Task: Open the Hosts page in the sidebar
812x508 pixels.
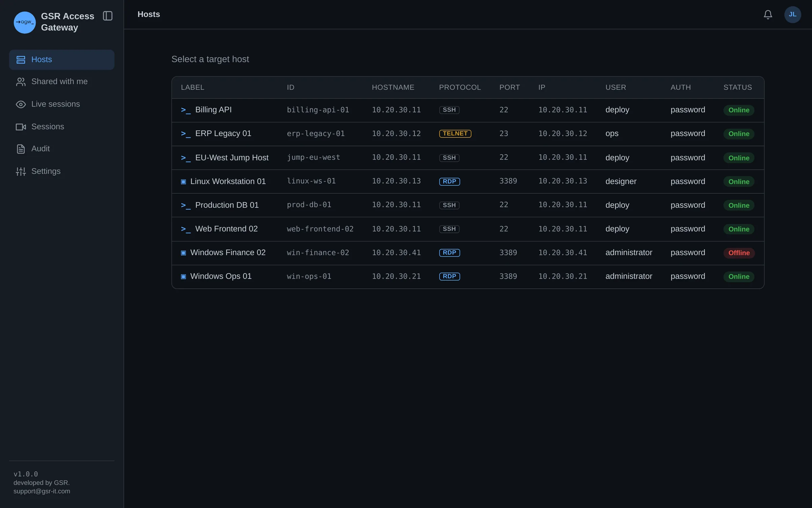Action: click(62, 60)
